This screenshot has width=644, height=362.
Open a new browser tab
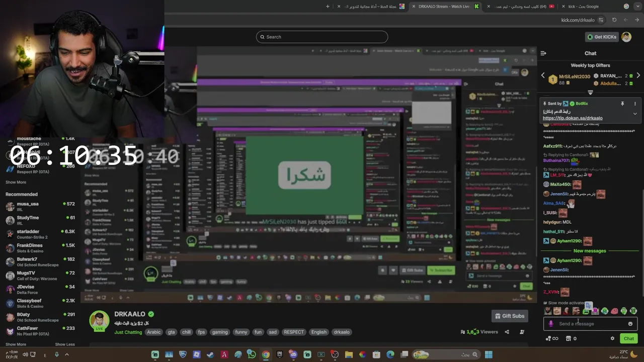tap(328, 7)
